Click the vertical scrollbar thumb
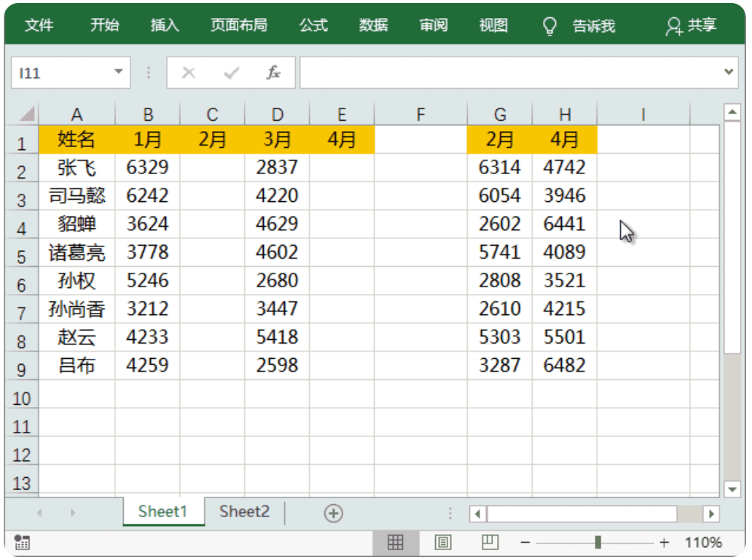This screenshot has width=752, height=560. [x=732, y=237]
